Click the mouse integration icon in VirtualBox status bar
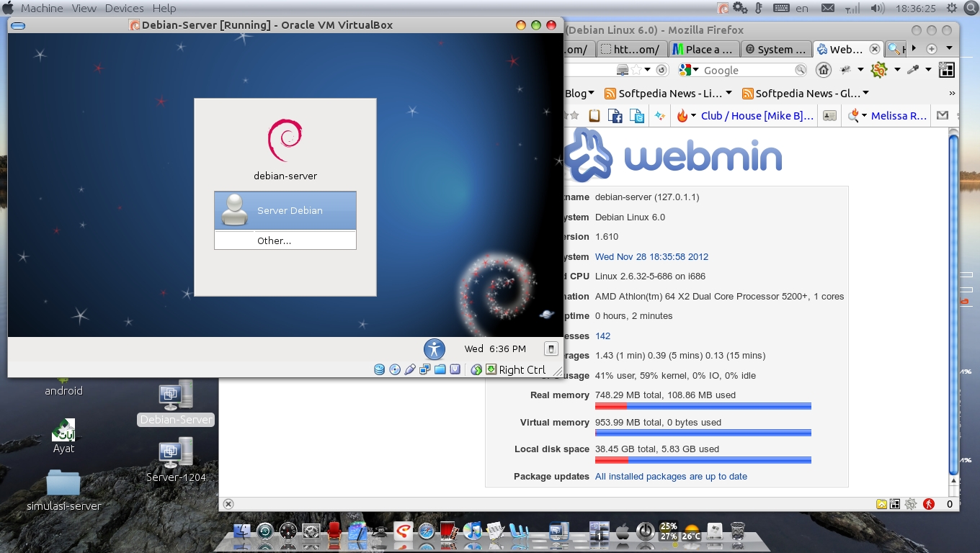The width and height of the screenshot is (980, 553). (476, 369)
